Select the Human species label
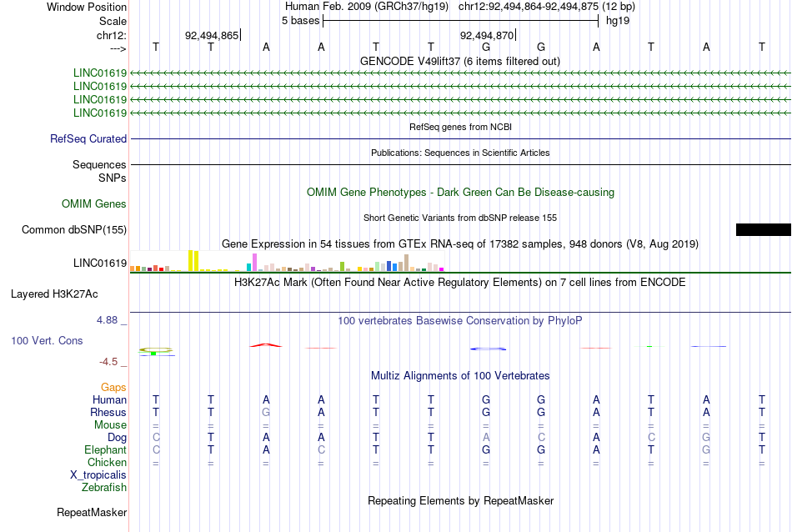Viewport: 792px width, 532px height. pos(109,400)
